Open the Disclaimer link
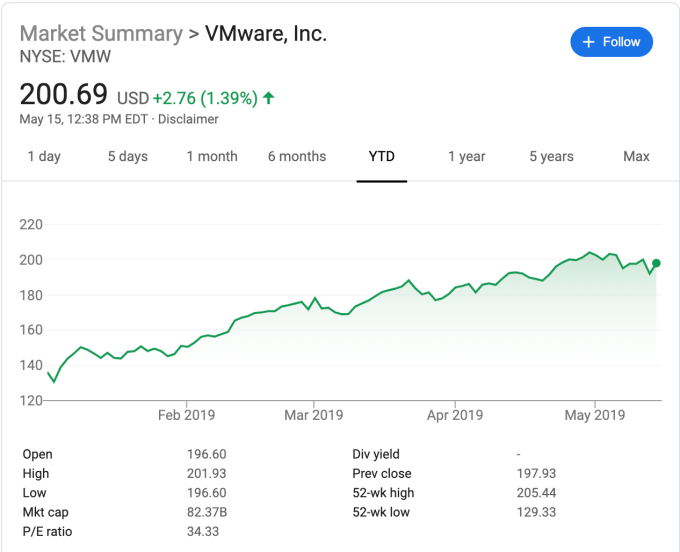Viewport: 680px width, 552px height. pyautogui.click(x=188, y=119)
